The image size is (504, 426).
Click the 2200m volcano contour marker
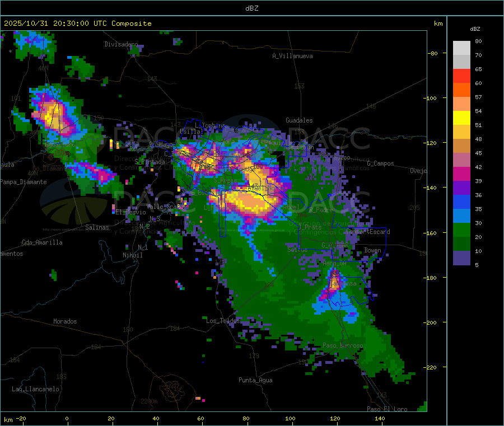(149, 401)
